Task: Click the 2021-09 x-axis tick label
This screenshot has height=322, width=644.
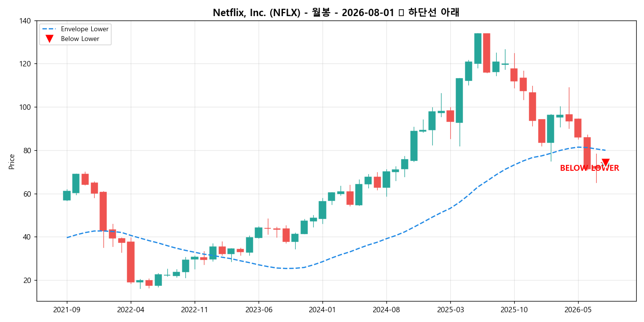Action: point(67,309)
